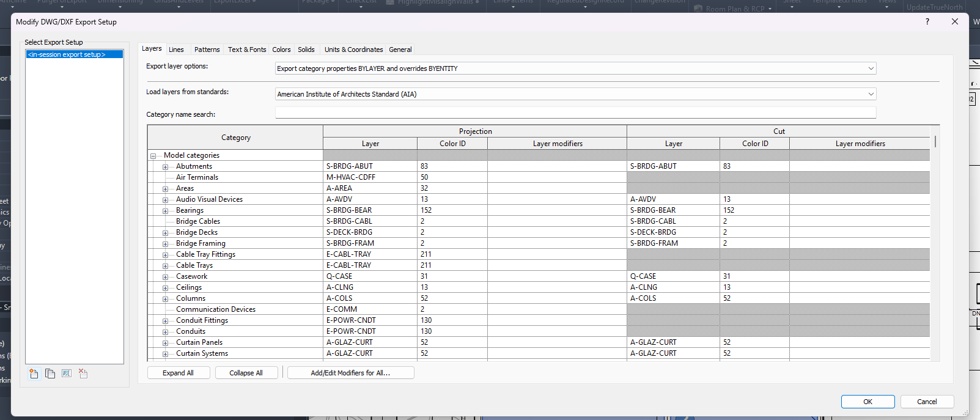Click Add/Edit Modifiers for All button
This screenshot has height=420, width=980.
(x=350, y=373)
